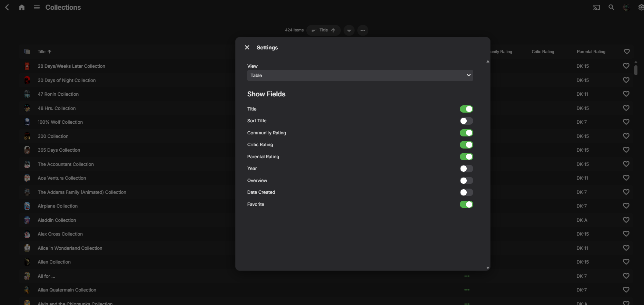Close the Settings dialog
Screen dimensions: 644x305
247,48
